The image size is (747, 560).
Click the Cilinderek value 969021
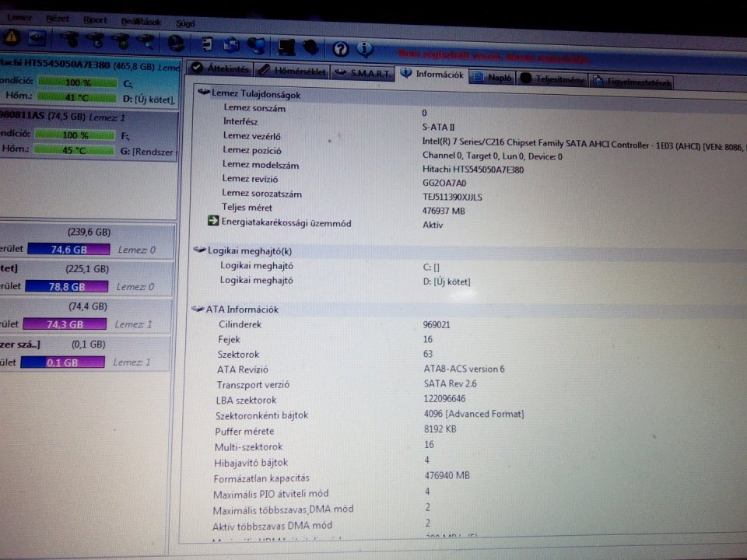pyautogui.click(x=437, y=325)
